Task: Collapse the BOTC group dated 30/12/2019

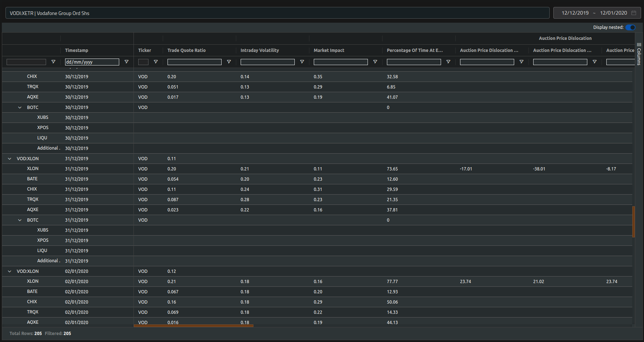Action: pyautogui.click(x=20, y=107)
